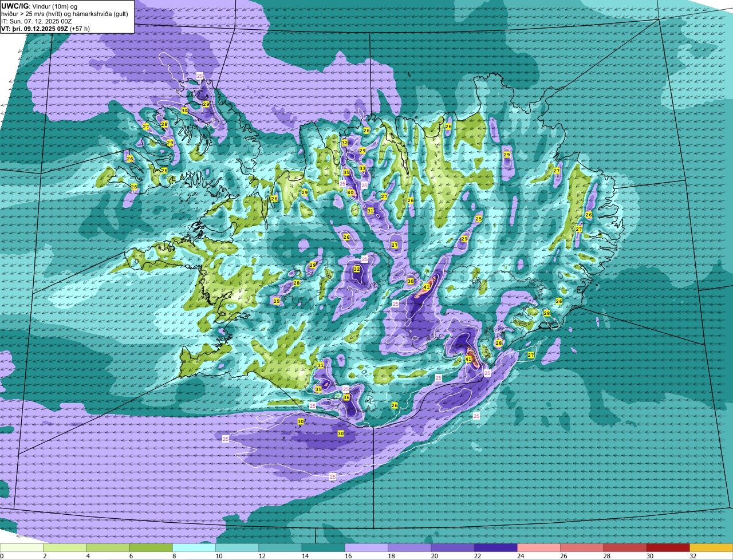Click the 'VT: þri. 09.12.2025 09Z (+57 h)' line
Viewport: 733px width, 560px height.
[45, 28]
